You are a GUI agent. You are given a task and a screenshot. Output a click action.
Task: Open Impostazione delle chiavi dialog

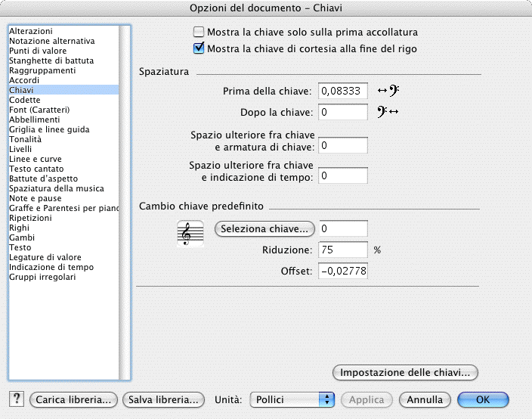pos(406,372)
